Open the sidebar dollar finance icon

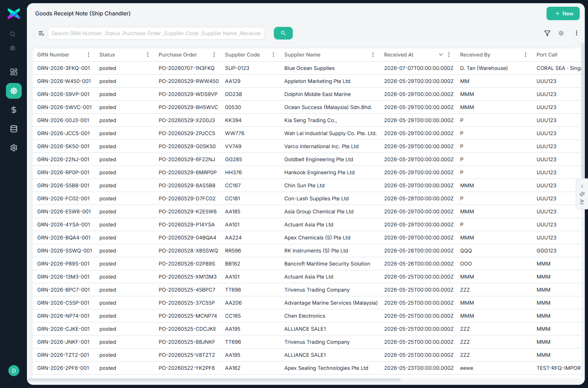coord(14,110)
